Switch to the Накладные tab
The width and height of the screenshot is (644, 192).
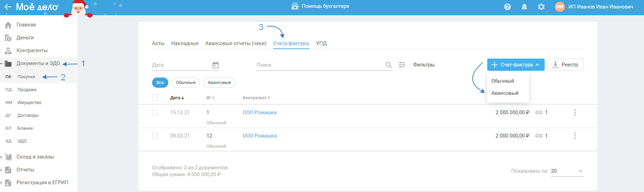click(185, 43)
